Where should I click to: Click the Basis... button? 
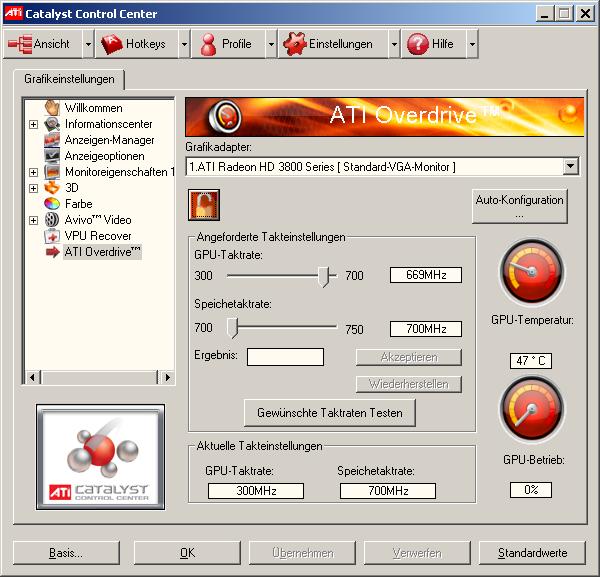[66, 553]
